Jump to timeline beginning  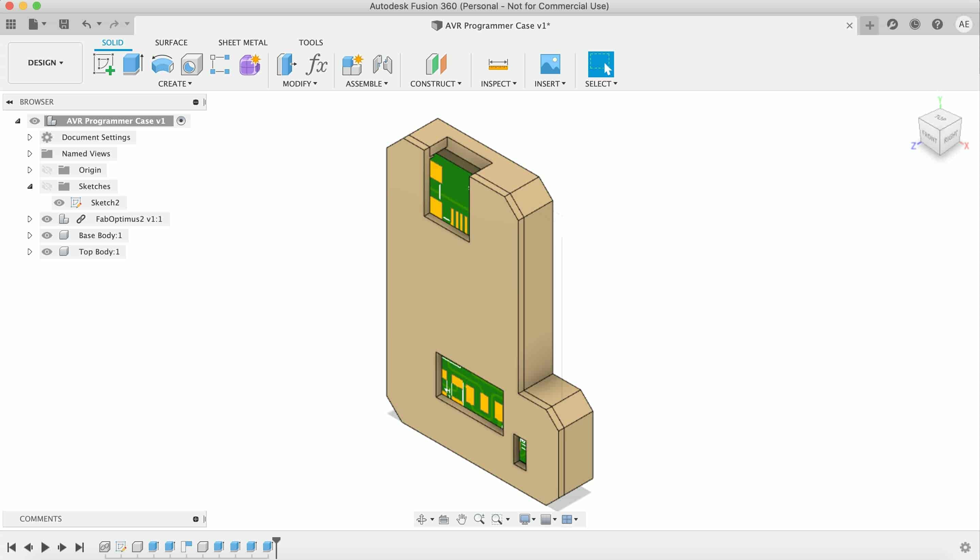(12, 547)
